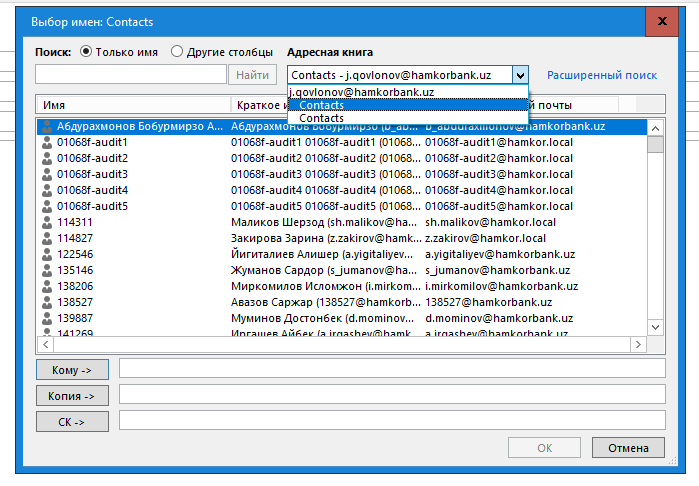Click the list scroll-up arrow
This screenshot has width=699, height=486.
pyautogui.click(x=655, y=128)
